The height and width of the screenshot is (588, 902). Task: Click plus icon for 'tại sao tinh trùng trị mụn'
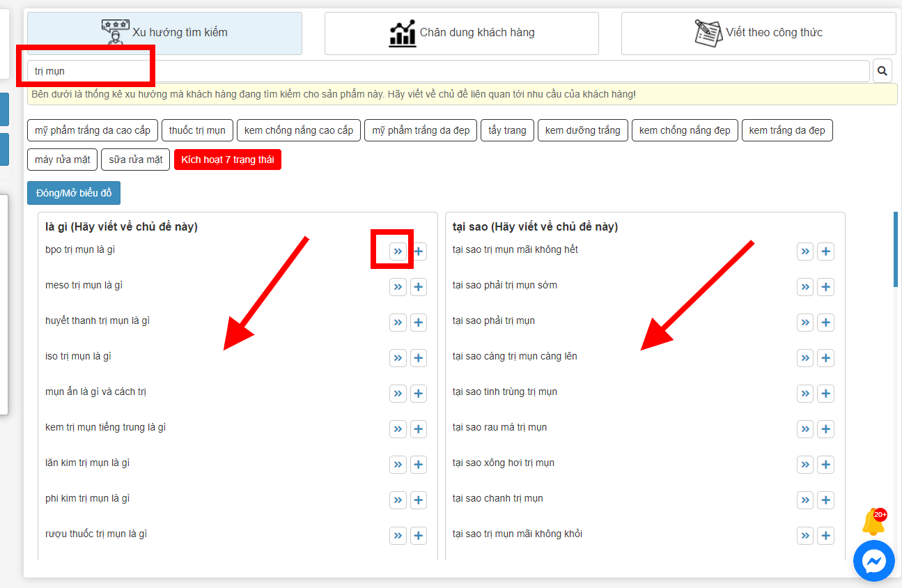pyautogui.click(x=825, y=394)
